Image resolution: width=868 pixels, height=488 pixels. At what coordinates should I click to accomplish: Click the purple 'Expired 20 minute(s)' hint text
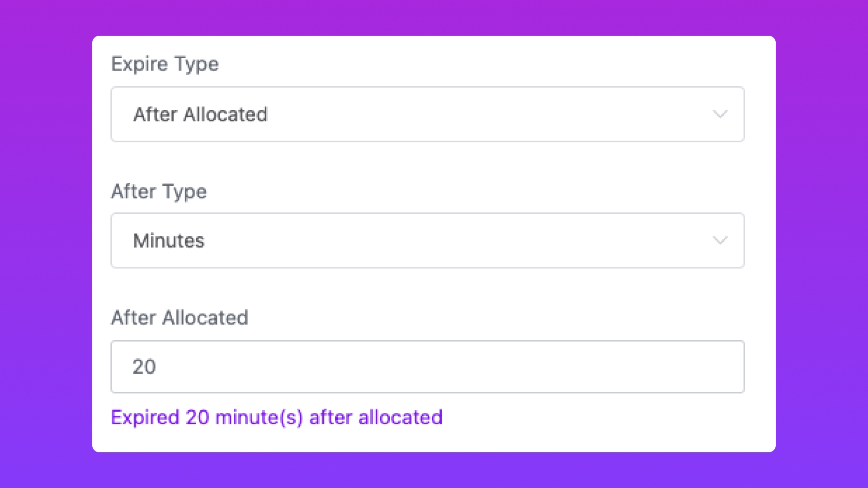[x=276, y=417]
